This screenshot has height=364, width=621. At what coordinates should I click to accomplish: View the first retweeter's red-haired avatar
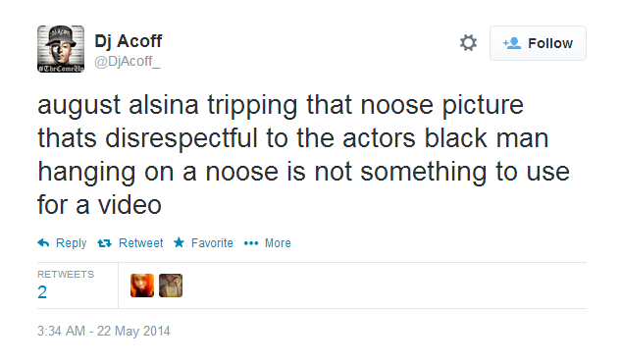[142, 286]
